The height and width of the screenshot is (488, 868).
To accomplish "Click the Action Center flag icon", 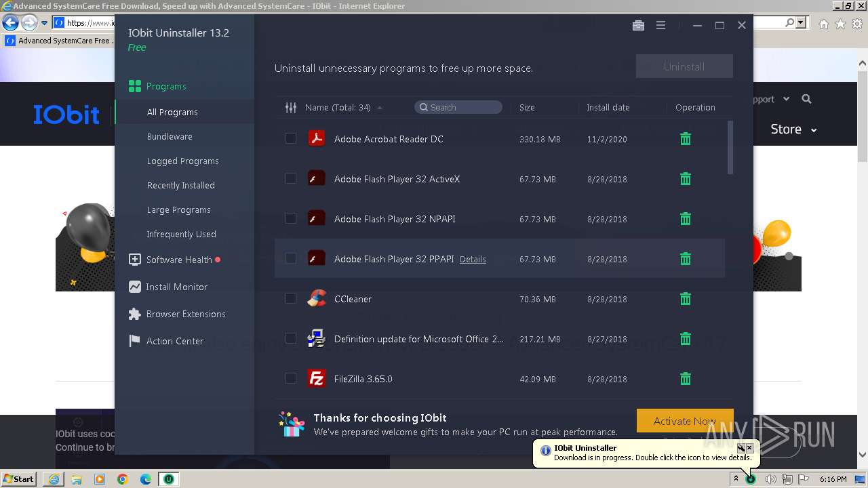I will click(x=134, y=341).
